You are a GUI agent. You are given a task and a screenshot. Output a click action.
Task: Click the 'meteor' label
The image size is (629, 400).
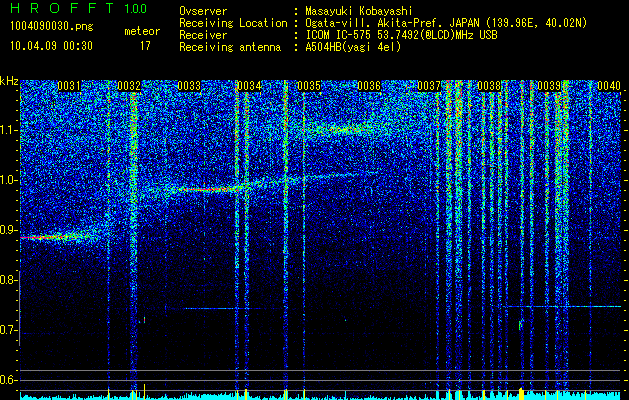click(x=142, y=31)
